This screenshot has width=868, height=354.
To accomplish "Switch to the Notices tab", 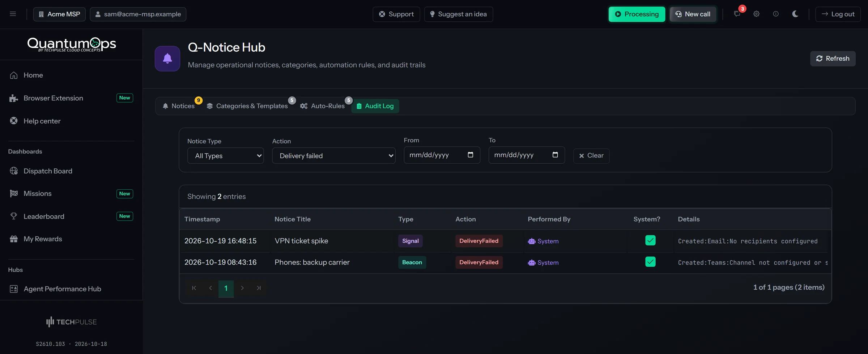I will pos(179,106).
